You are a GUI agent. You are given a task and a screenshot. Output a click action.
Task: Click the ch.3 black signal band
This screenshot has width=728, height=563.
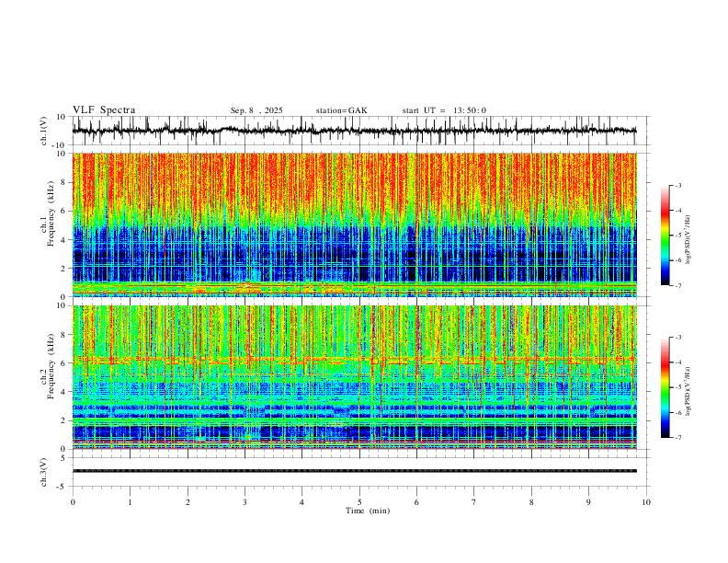[x=354, y=471]
